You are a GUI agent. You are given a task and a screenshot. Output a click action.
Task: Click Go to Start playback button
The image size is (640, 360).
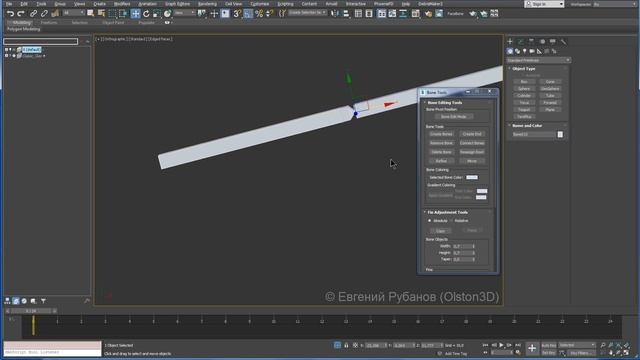485,345
